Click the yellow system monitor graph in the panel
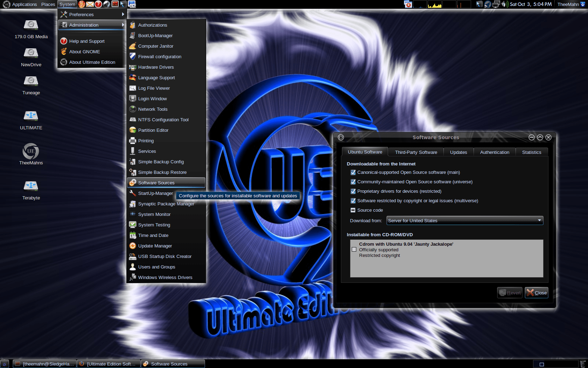588x368 pixels. pos(435,4)
